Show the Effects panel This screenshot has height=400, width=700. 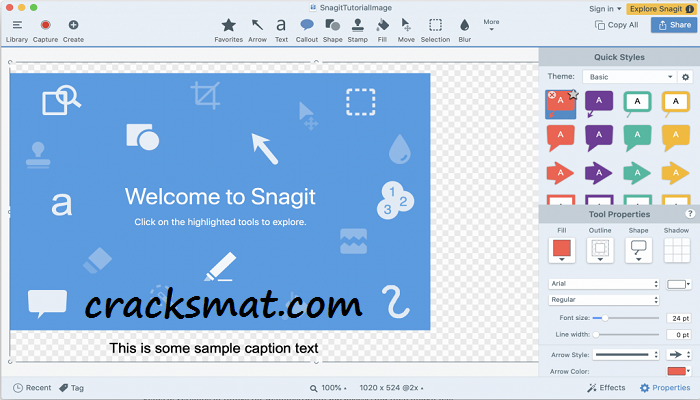[606, 388]
